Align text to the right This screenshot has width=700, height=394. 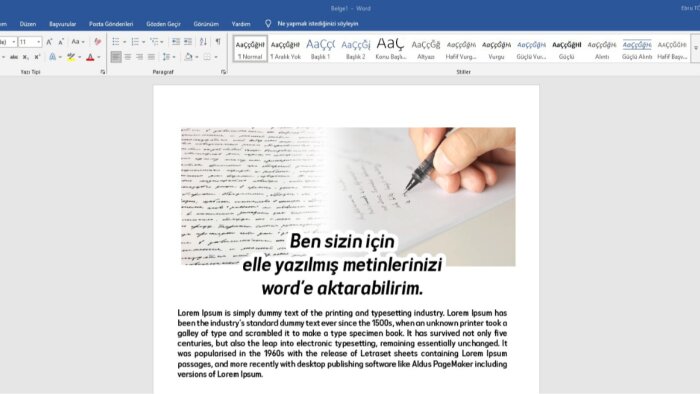click(140, 57)
